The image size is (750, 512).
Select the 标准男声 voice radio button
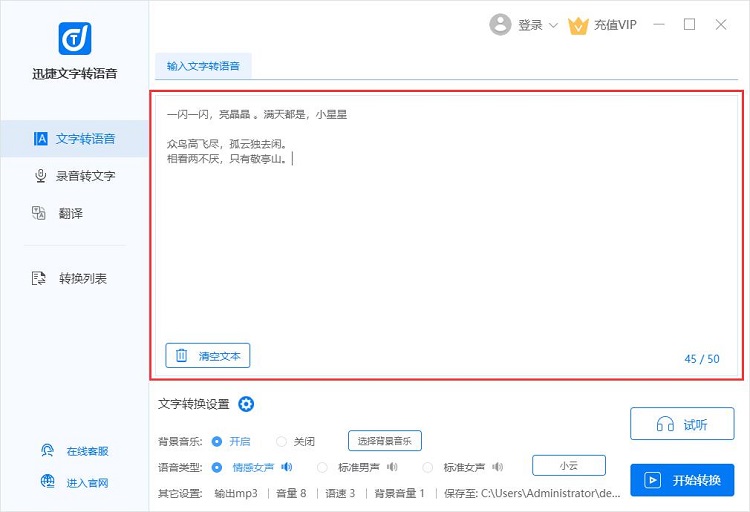[x=322, y=467]
